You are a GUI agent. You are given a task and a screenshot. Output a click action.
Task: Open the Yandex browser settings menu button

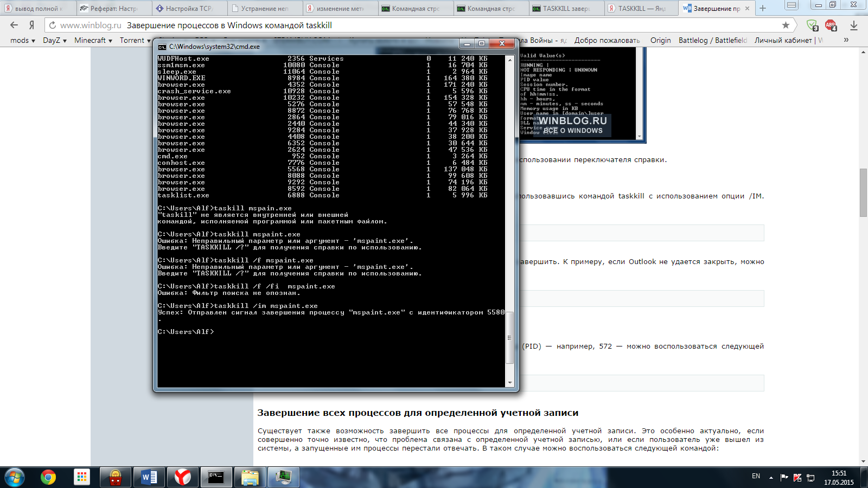click(792, 6)
